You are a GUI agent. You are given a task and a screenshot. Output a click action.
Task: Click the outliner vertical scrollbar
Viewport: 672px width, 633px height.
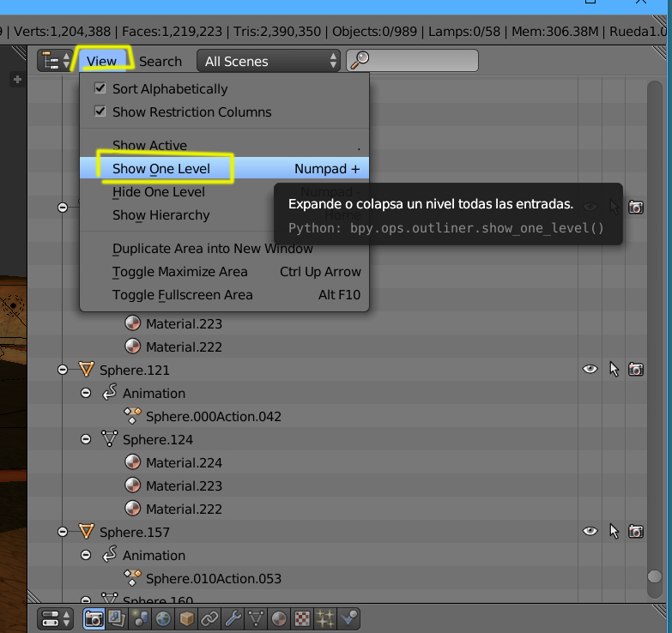(655, 338)
